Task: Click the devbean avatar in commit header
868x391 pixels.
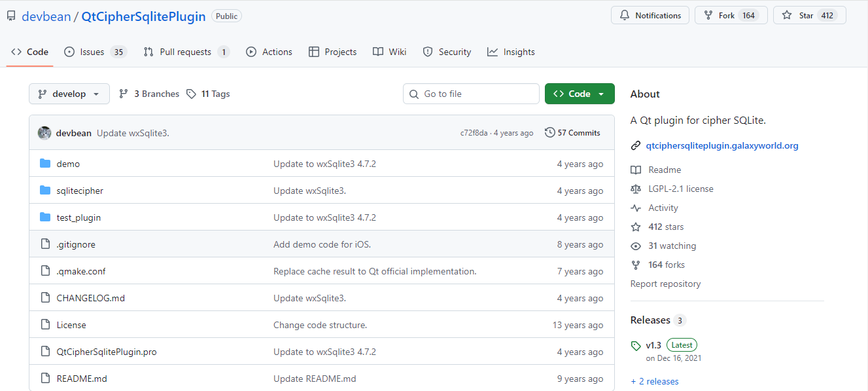Action: click(x=44, y=133)
